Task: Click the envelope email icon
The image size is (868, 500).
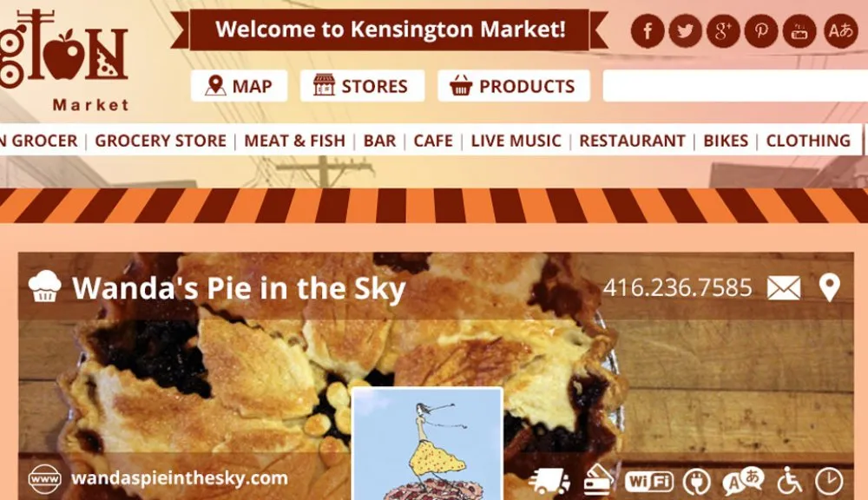Action: click(783, 288)
